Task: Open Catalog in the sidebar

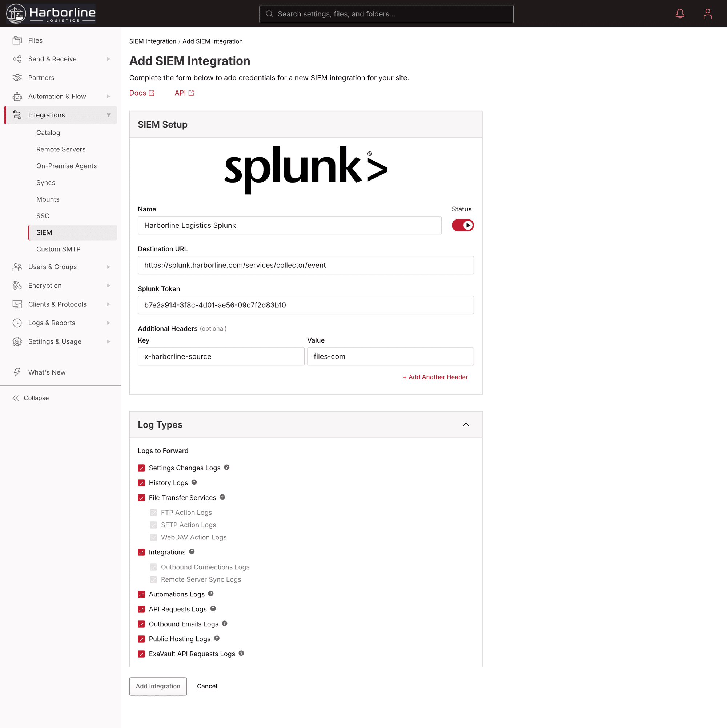Action: 48,133
